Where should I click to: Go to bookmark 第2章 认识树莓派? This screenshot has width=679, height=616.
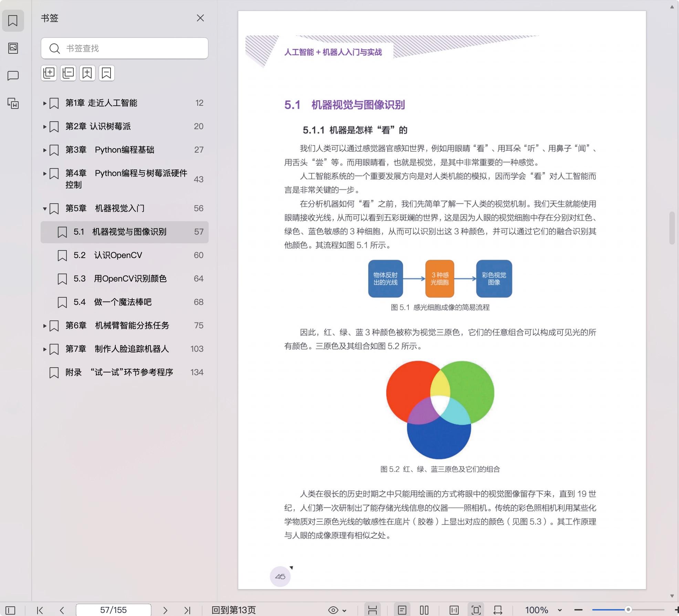coord(124,126)
